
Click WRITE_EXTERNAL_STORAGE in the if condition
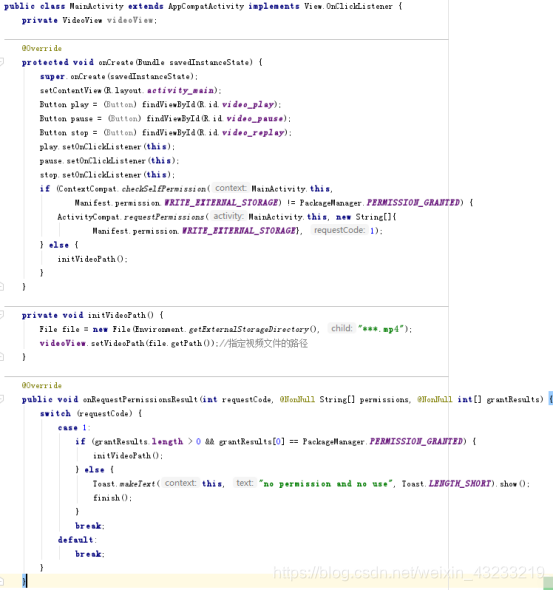(x=221, y=203)
